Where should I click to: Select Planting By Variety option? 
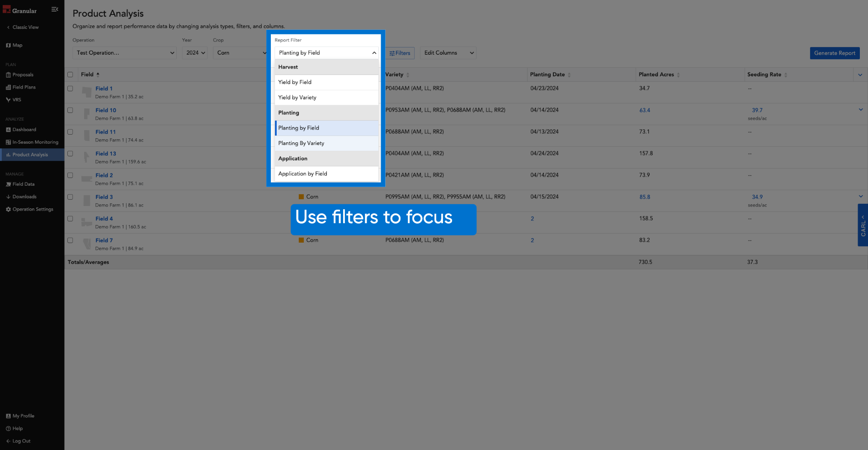pyautogui.click(x=326, y=143)
